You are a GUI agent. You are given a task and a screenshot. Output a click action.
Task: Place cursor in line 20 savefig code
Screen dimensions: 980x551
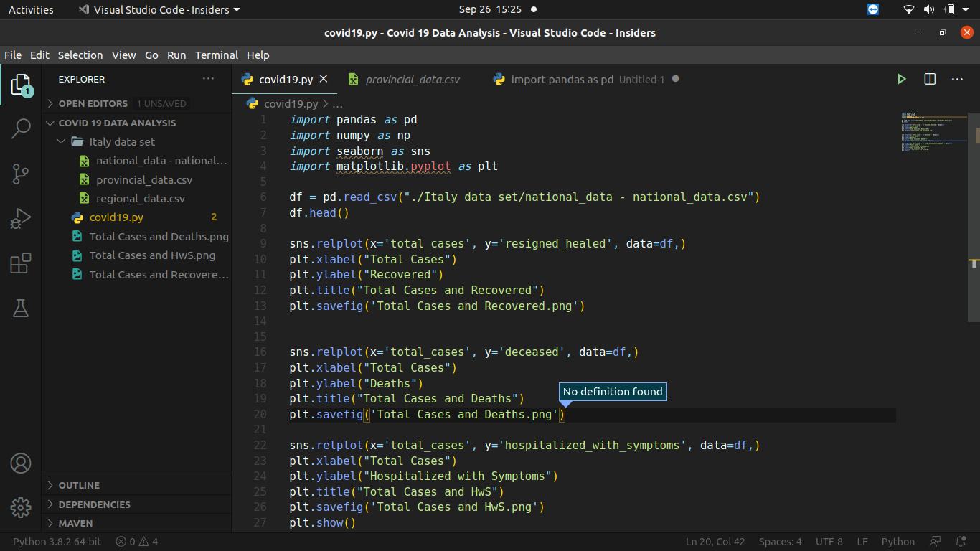(x=428, y=414)
